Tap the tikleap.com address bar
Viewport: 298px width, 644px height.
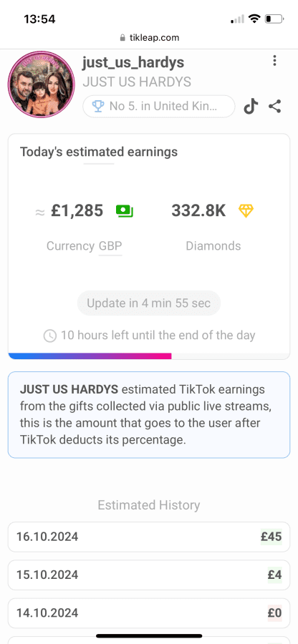(149, 38)
